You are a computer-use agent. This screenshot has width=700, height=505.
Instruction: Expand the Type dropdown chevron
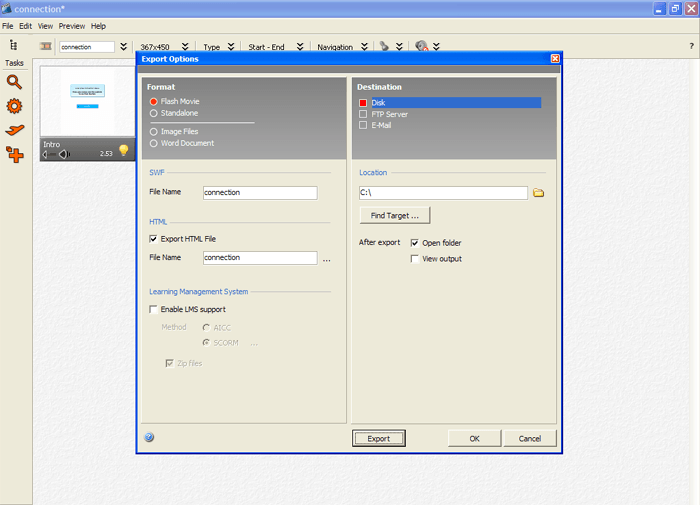pyautogui.click(x=231, y=46)
